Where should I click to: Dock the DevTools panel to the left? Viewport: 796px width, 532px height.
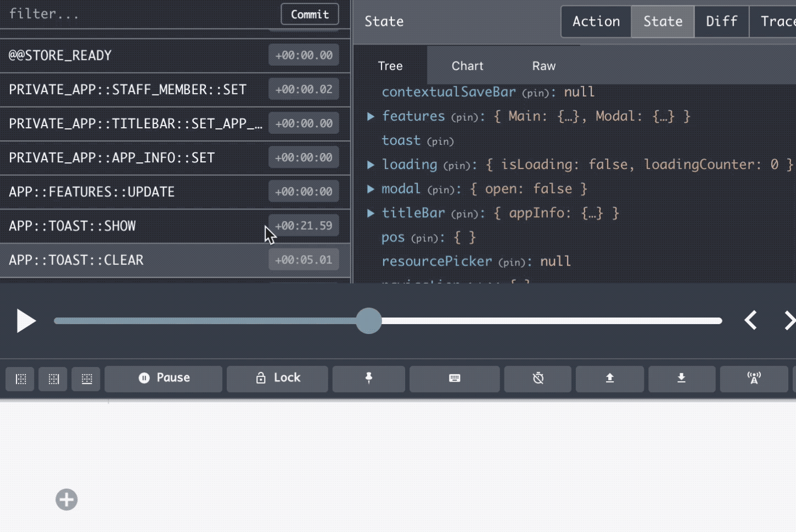(x=21, y=379)
